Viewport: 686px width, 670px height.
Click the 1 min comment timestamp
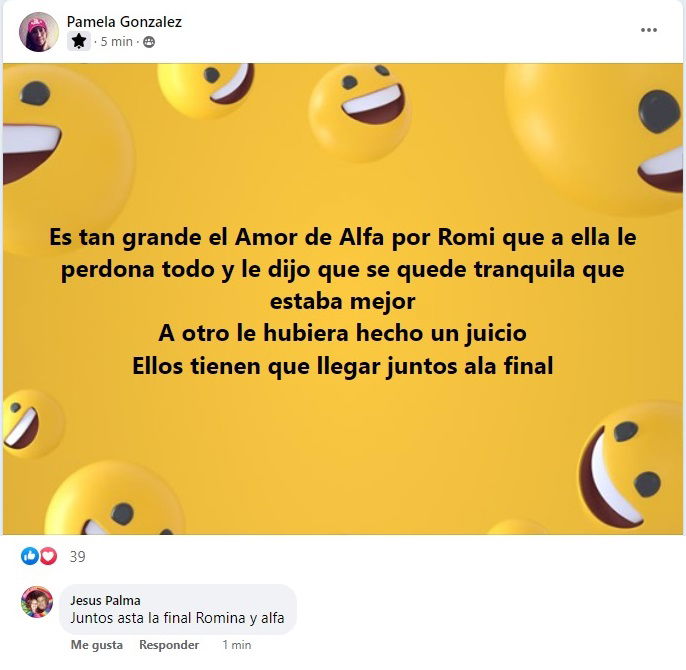[236, 645]
